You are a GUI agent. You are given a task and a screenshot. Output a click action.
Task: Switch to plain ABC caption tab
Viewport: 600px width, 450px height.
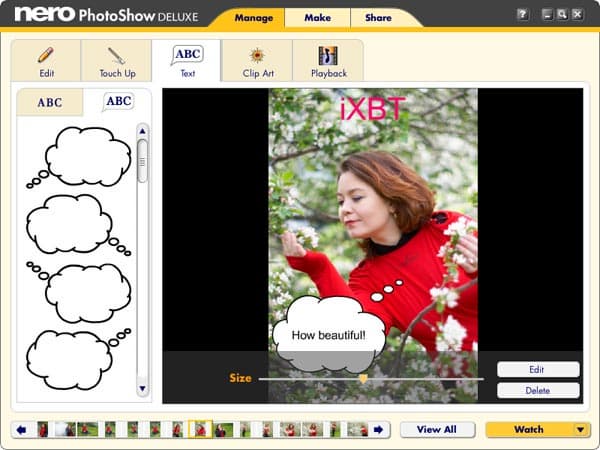[50, 102]
